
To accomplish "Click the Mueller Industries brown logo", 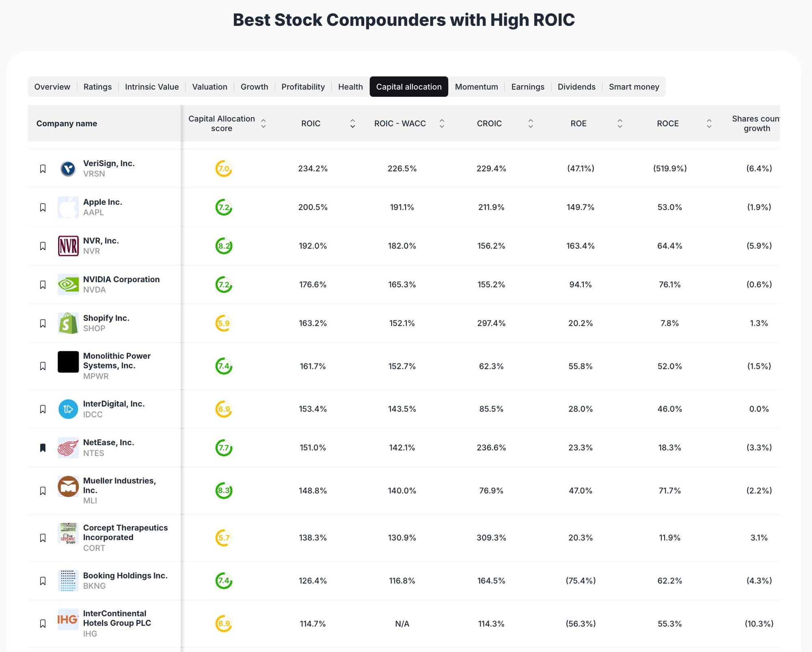I will click(x=68, y=486).
